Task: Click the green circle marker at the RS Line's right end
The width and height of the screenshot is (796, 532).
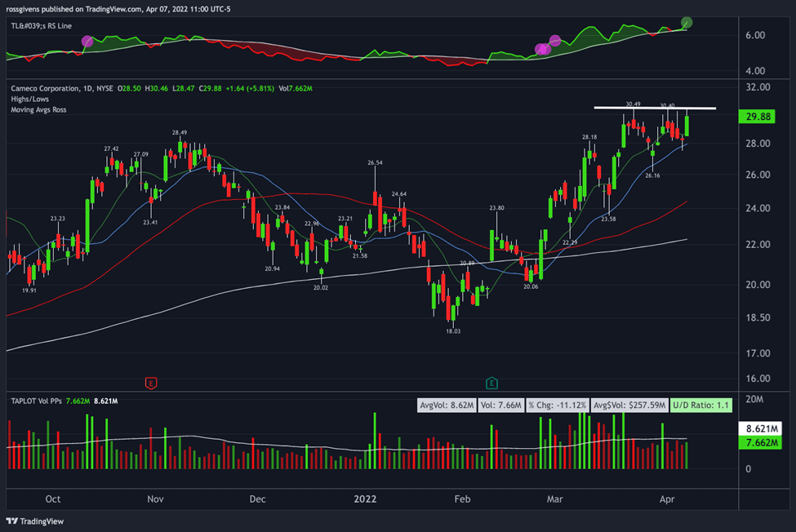Action: point(687,23)
